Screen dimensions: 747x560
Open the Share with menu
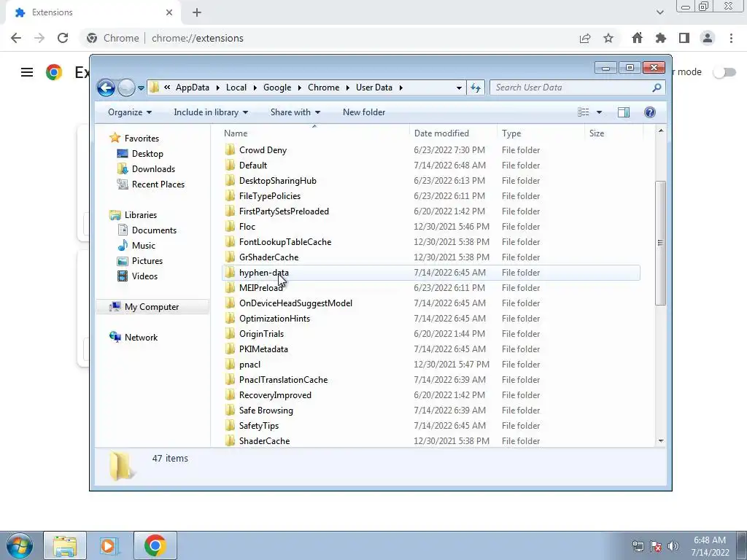click(295, 112)
